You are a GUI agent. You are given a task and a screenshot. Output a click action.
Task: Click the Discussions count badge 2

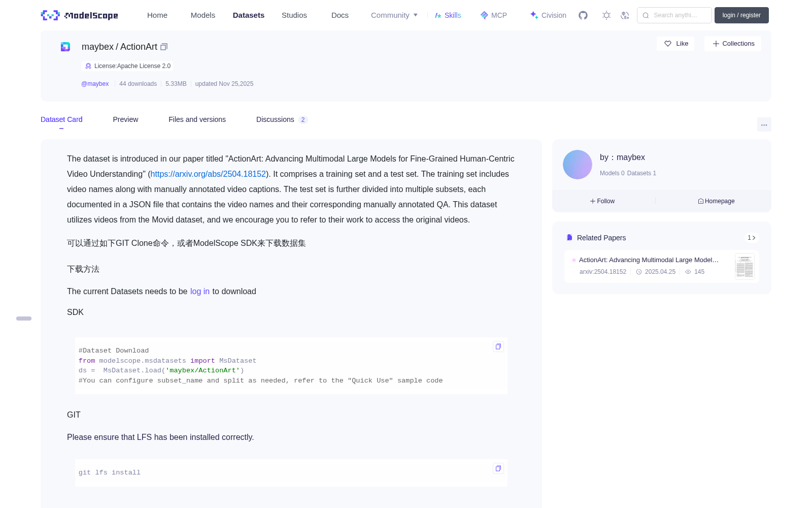pyautogui.click(x=303, y=120)
